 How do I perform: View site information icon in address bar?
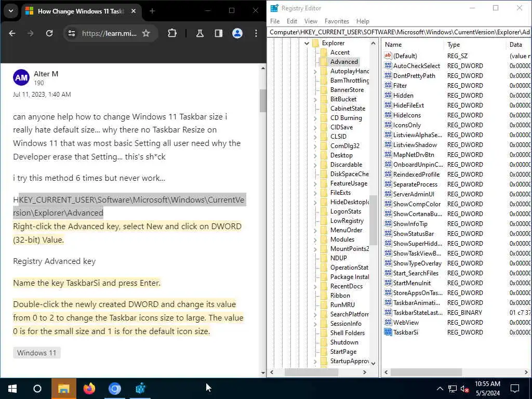pos(72,33)
